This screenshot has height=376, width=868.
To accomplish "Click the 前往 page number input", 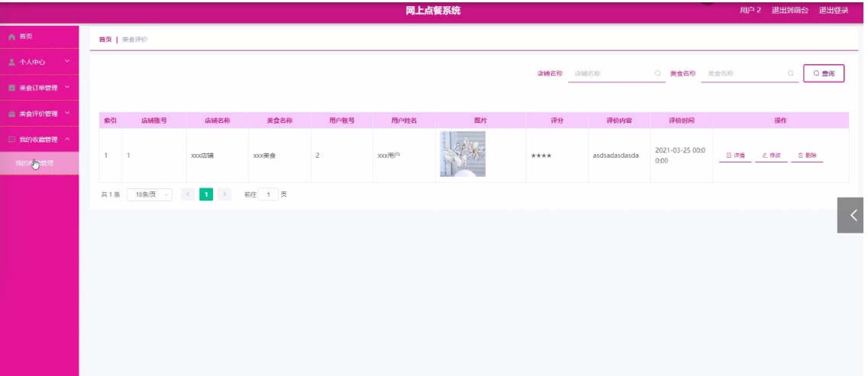I will pos(269,194).
